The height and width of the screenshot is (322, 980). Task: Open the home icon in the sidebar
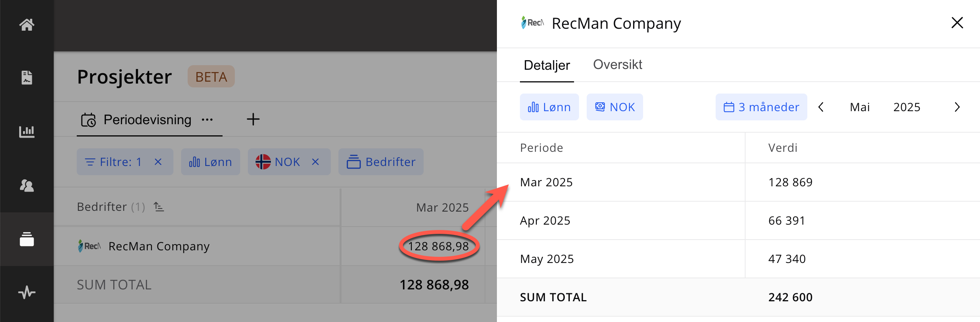(x=27, y=25)
